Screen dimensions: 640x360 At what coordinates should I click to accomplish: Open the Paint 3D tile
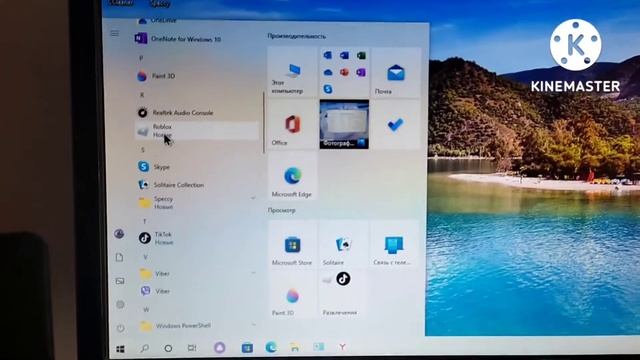pyautogui.click(x=292, y=294)
